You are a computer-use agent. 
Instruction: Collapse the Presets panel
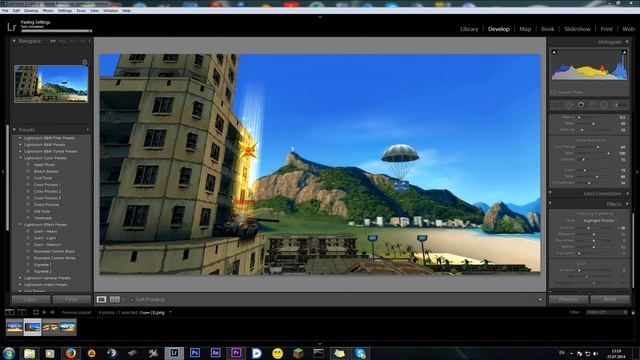click(14, 130)
